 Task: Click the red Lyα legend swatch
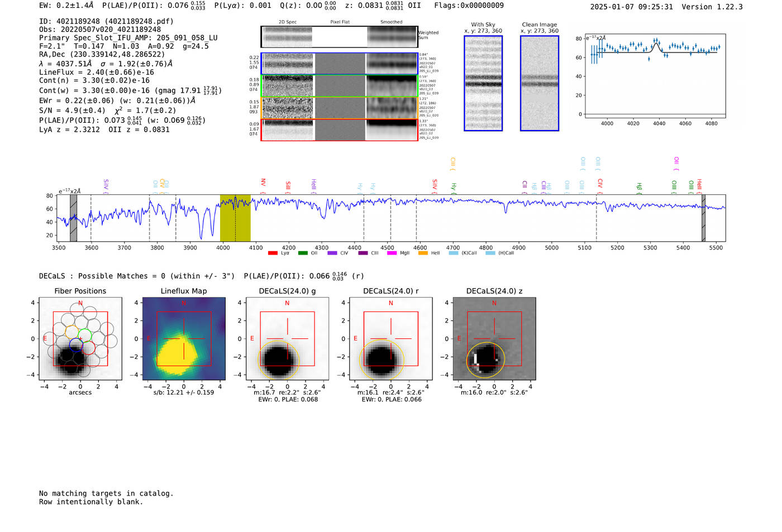tap(273, 253)
